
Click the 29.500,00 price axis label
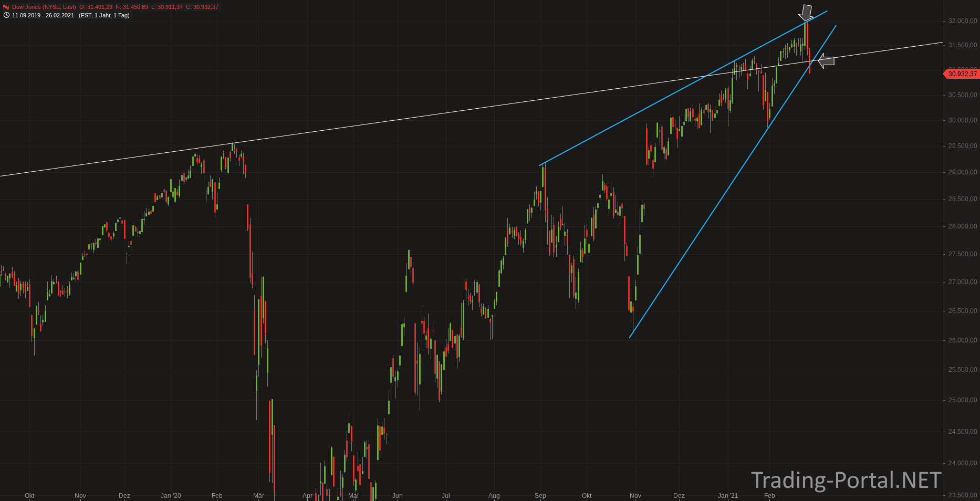click(x=962, y=146)
